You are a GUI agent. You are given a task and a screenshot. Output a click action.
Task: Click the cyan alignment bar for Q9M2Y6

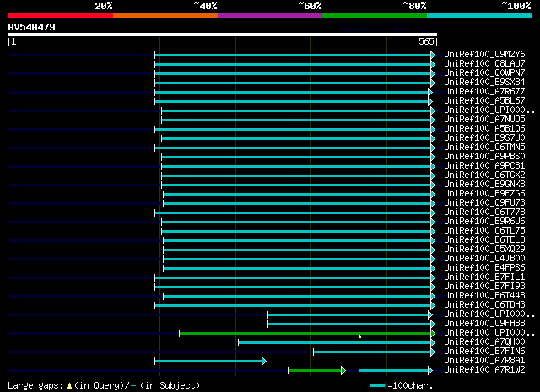(294, 55)
